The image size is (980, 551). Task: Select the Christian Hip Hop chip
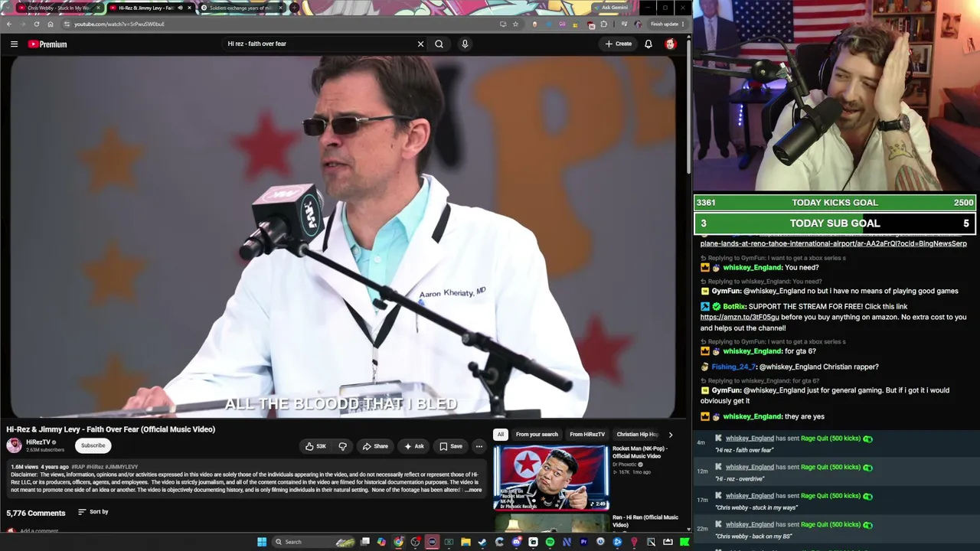(638, 435)
